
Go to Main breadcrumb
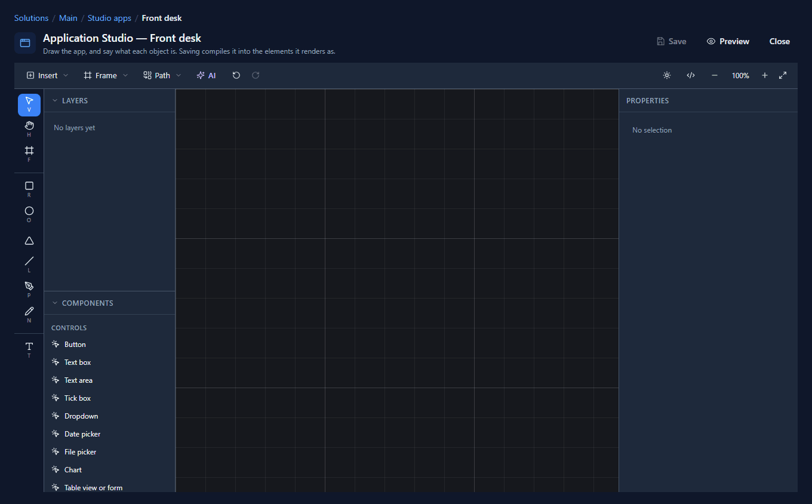[68, 18]
